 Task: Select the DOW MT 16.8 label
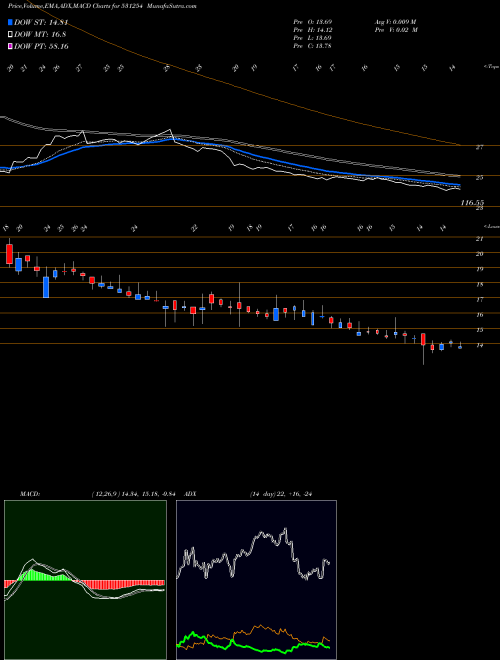(x=40, y=35)
